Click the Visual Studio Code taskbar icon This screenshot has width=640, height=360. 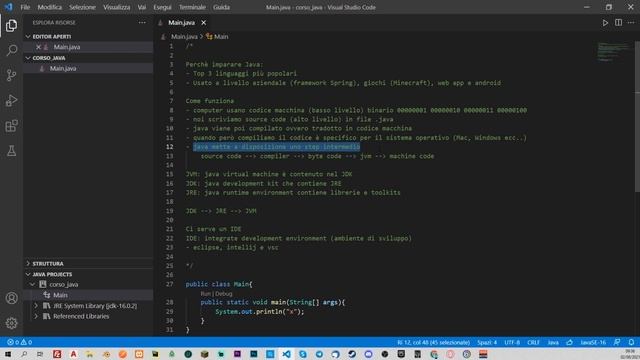pos(287,354)
